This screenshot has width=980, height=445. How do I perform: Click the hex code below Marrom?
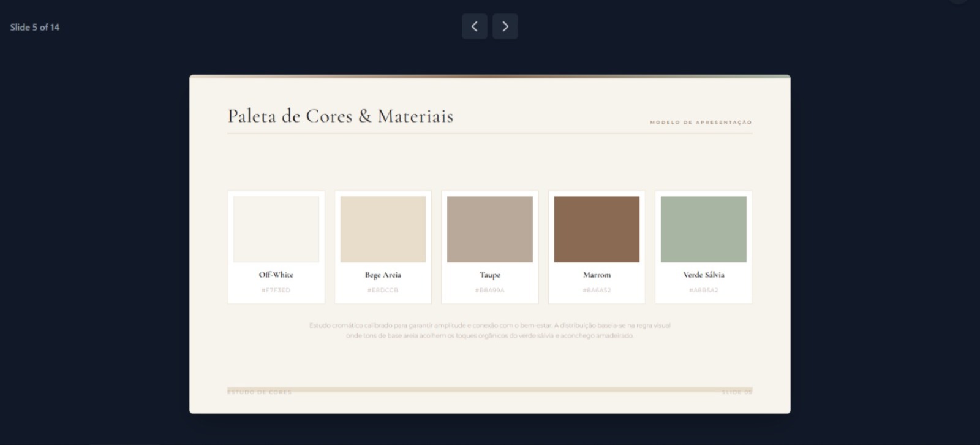597,291
